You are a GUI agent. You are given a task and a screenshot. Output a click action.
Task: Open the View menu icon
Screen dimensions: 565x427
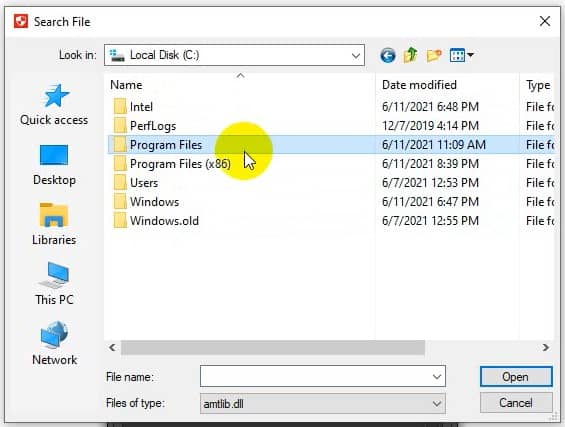click(x=462, y=55)
